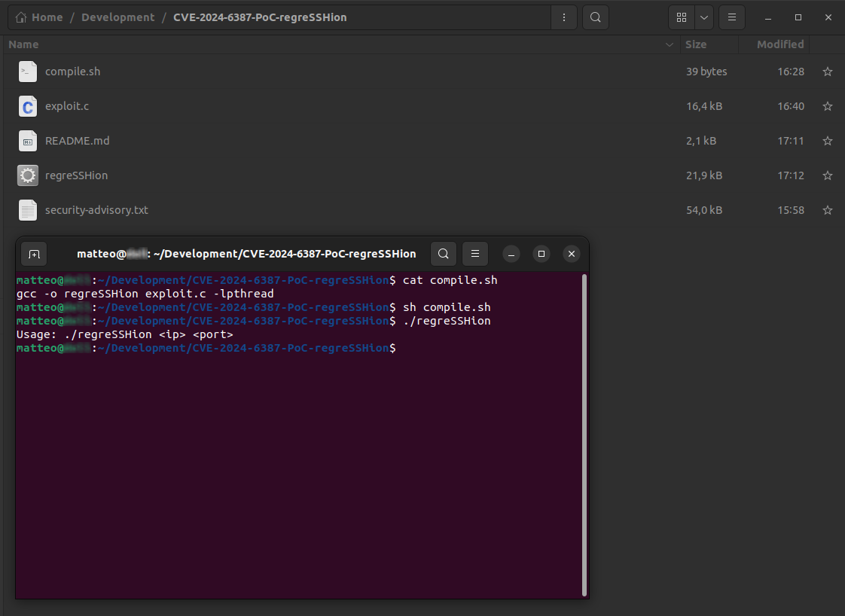Star the security-advisory.txt file
Image resolution: width=845 pixels, height=616 pixels.
coord(828,210)
